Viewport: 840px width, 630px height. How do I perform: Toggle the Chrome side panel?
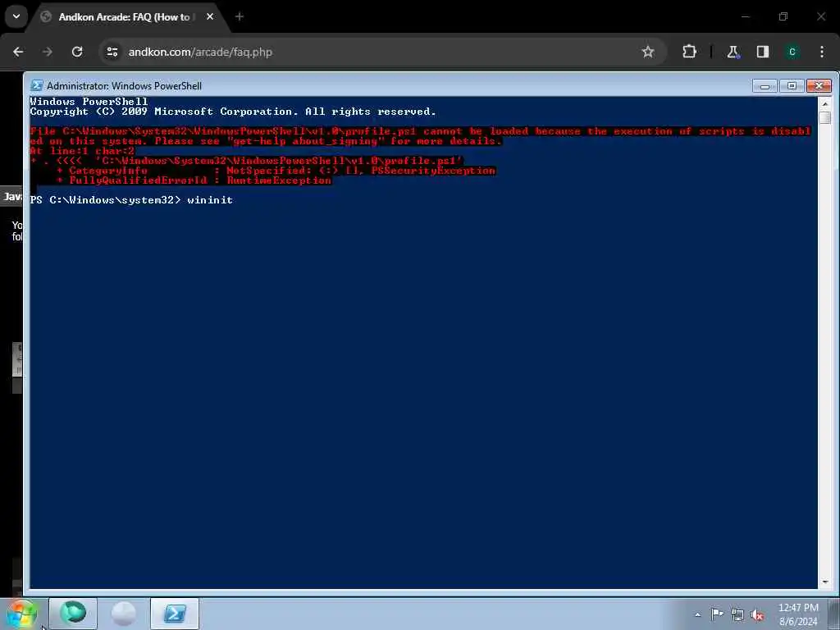pyautogui.click(x=763, y=52)
